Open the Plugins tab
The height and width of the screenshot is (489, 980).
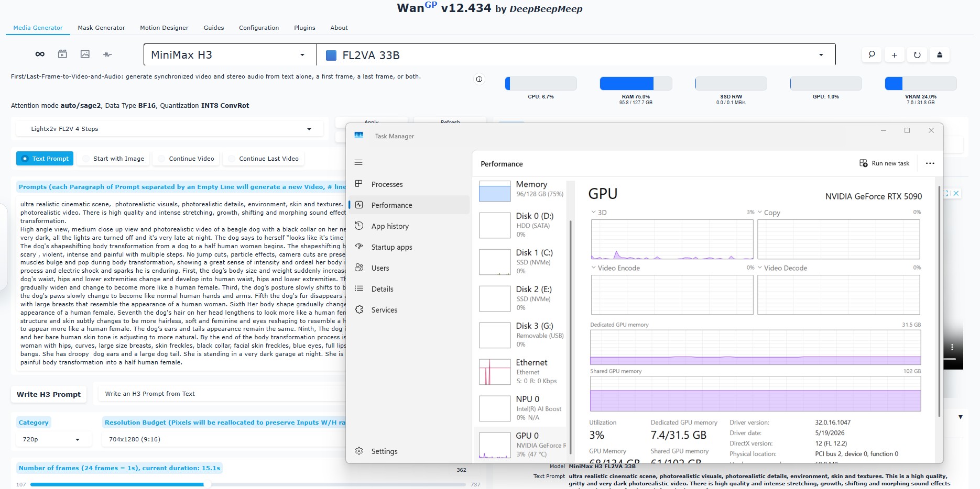click(304, 28)
